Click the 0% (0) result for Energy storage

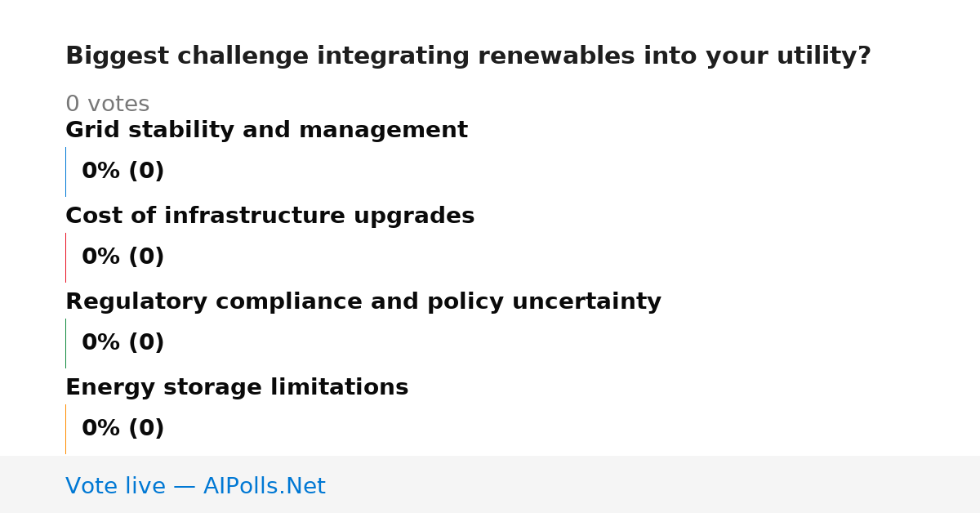[122, 429]
